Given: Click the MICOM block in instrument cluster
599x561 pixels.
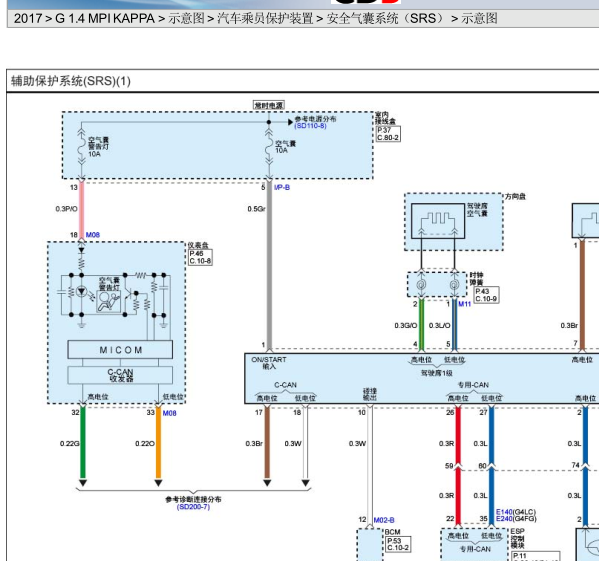Looking at the screenshot, I should point(120,350).
